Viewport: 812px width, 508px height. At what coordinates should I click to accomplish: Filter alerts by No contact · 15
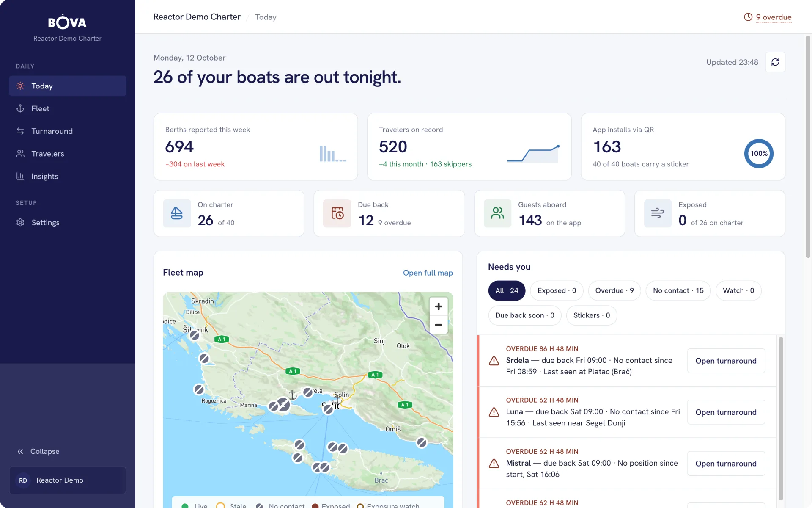point(678,290)
